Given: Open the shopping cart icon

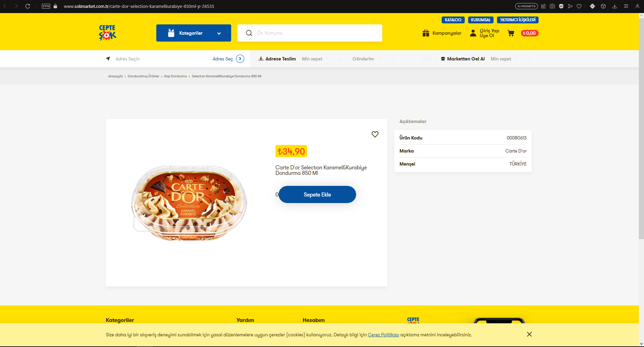Looking at the screenshot, I should pyautogui.click(x=511, y=33).
